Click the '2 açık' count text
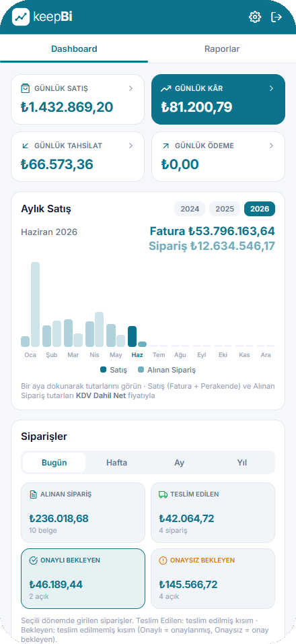 39,596
